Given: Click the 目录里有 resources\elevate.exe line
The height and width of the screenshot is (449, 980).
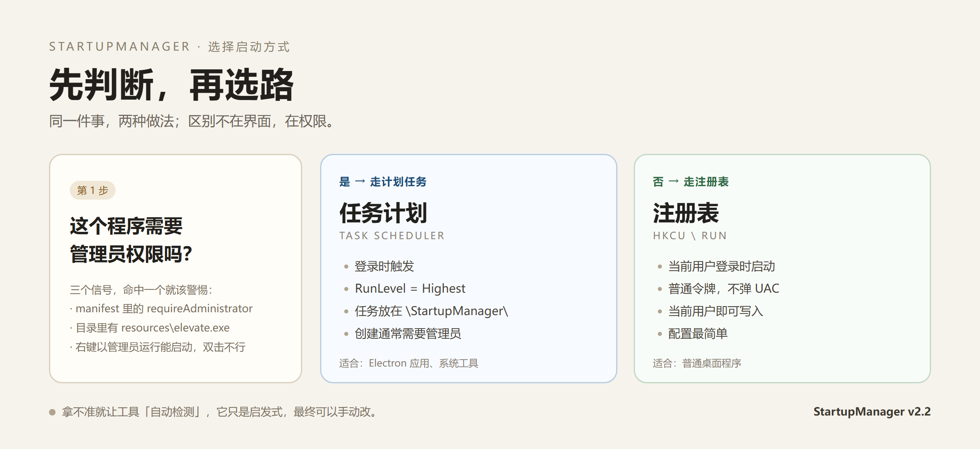Looking at the screenshot, I should click(x=150, y=328).
